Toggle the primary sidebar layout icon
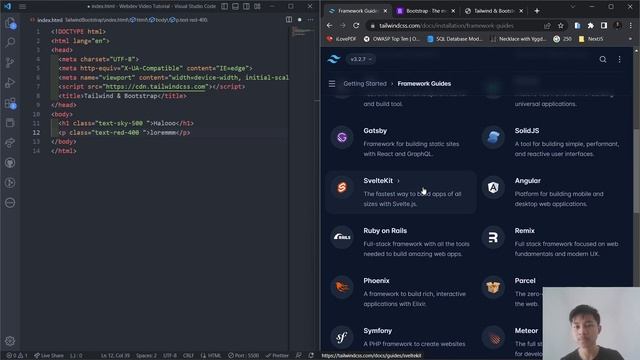Screen dimensions: 640x360 (225, 7)
